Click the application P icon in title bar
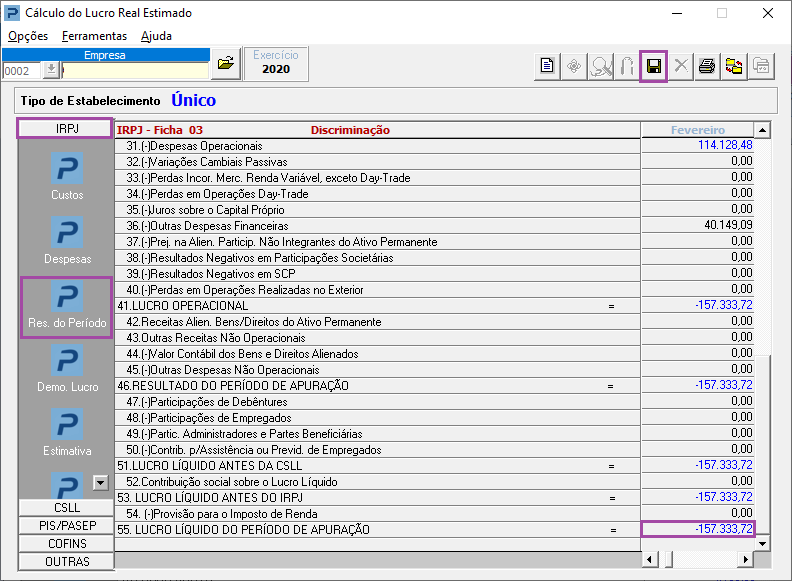Viewport: 792px width, 581px height. pyautogui.click(x=11, y=13)
